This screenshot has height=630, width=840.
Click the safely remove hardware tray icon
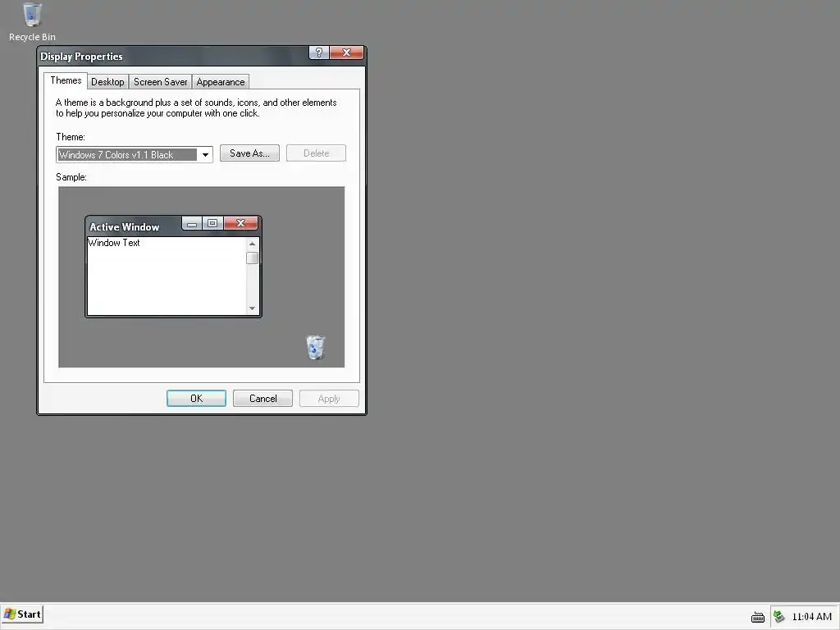coord(779,617)
